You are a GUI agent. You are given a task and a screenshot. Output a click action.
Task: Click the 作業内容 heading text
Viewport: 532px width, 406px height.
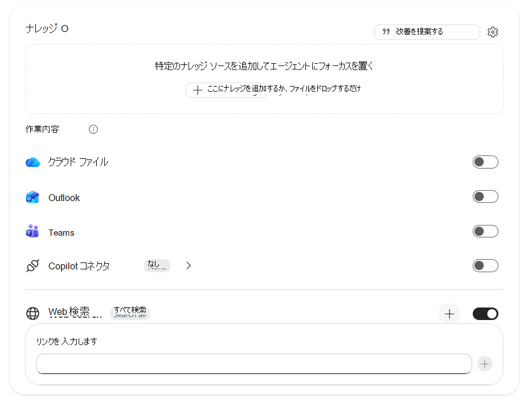42,129
